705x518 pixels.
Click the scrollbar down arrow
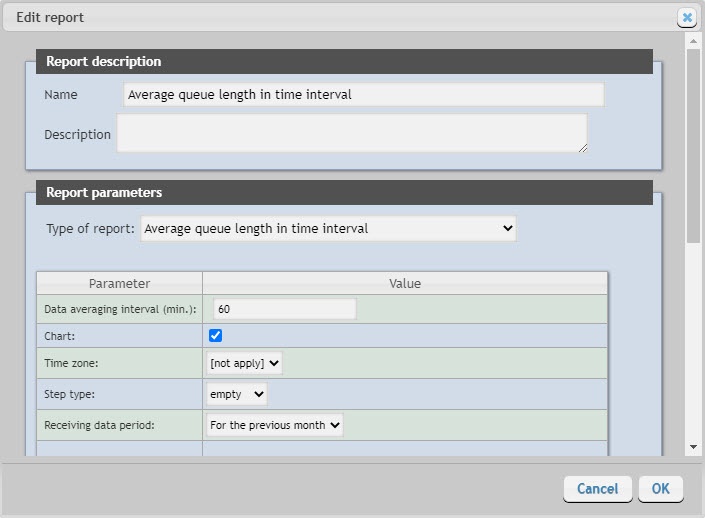tap(693, 447)
